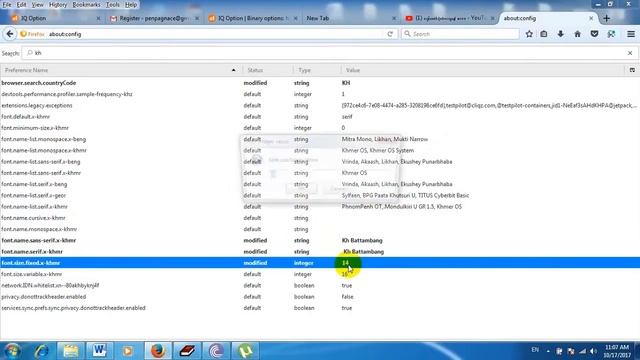Select font.size.fixed.x-khmr highlighted row

point(320,263)
